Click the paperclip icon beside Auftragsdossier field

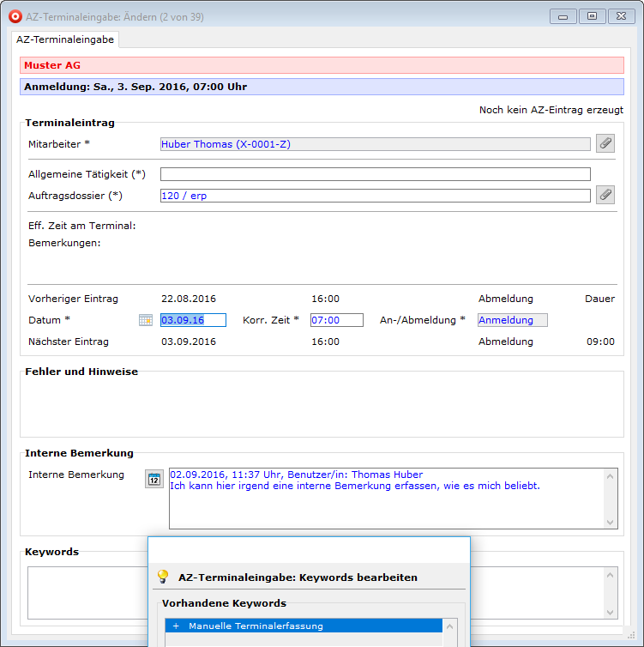tap(605, 195)
